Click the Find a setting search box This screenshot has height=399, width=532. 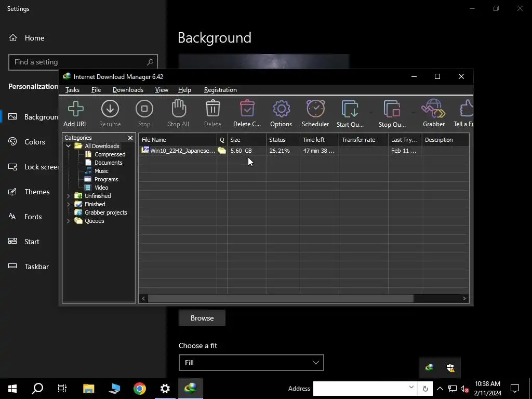click(83, 62)
